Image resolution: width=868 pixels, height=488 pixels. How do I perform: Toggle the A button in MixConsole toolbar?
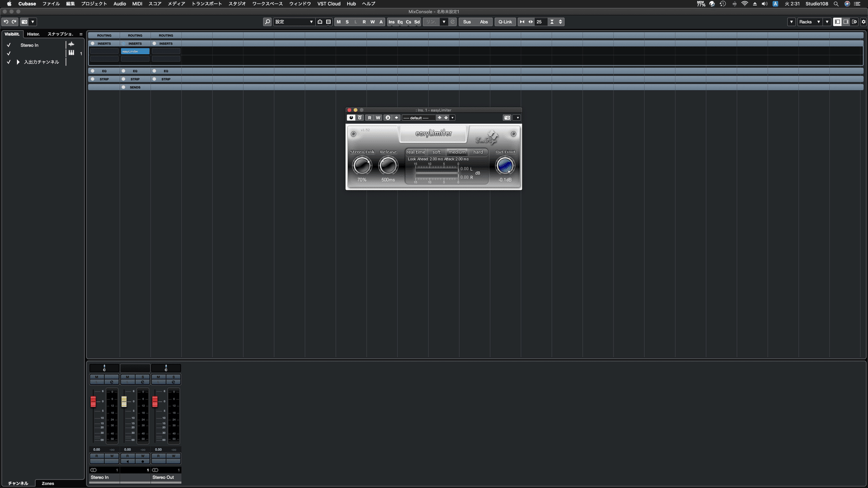pyautogui.click(x=381, y=22)
